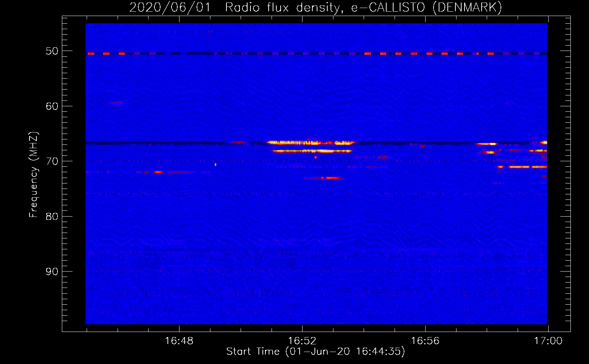Click the 90 frequency tick label

point(52,272)
